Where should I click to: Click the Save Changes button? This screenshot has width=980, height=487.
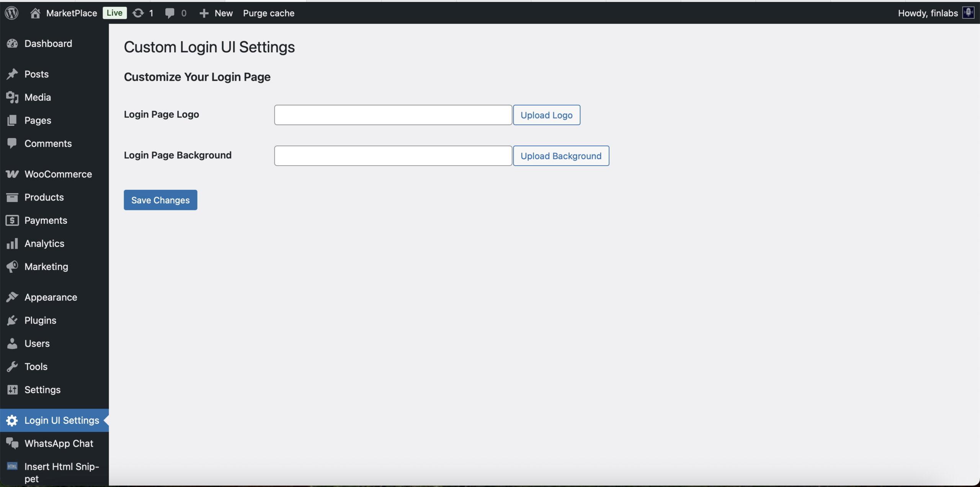coord(160,200)
